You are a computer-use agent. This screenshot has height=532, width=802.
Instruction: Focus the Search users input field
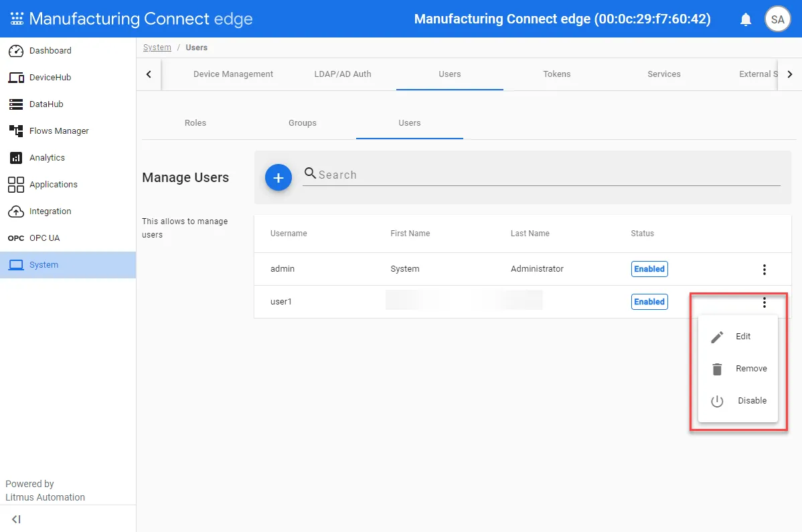pos(541,175)
